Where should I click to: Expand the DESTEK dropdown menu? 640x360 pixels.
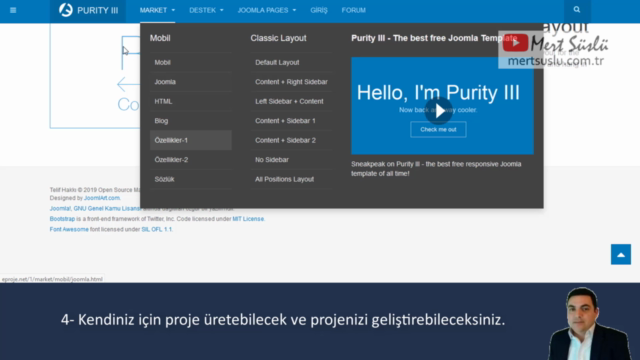(x=206, y=10)
